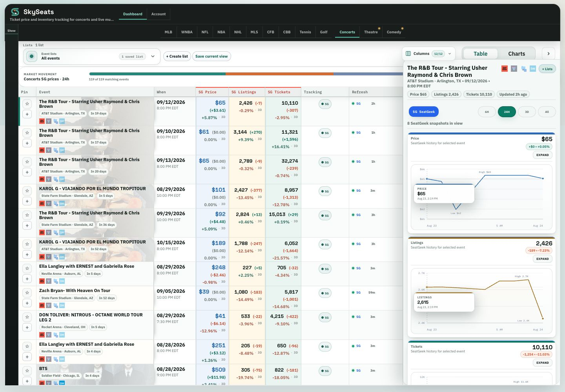The width and height of the screenshot is (565, 392).
Task: Click the right chevron beside Charts
Action: point(549,54)
